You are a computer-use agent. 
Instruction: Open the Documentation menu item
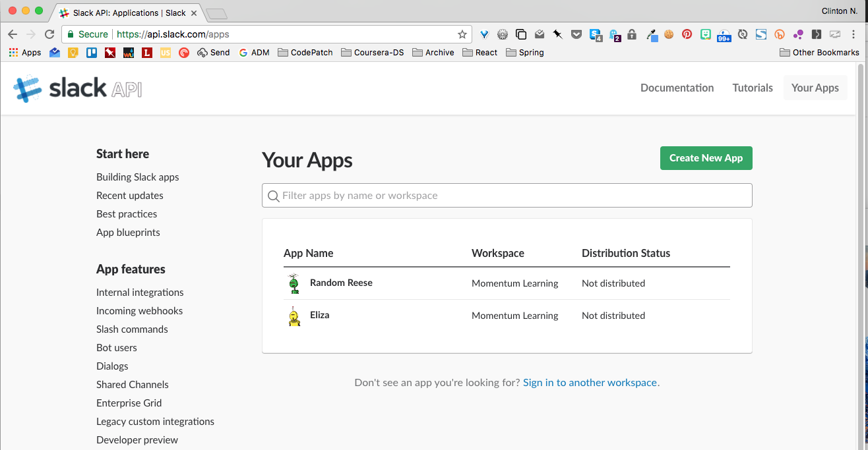[x=677, y=87]
